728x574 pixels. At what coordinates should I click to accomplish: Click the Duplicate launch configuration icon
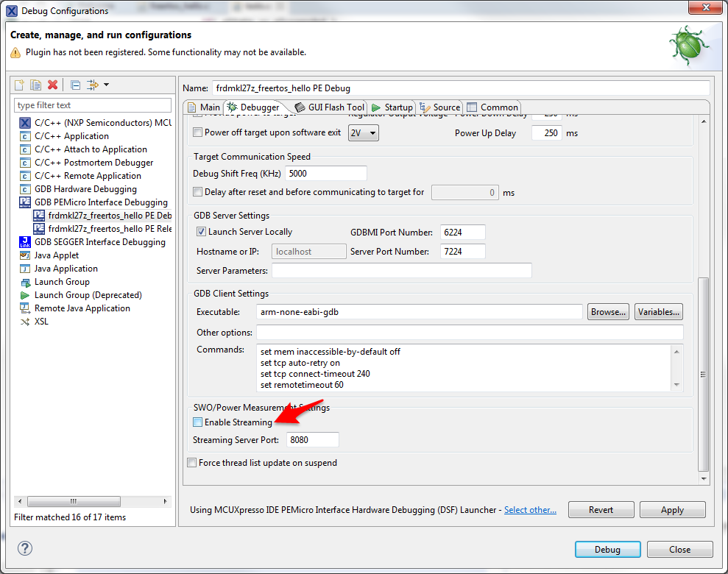(x=36, y=85)
